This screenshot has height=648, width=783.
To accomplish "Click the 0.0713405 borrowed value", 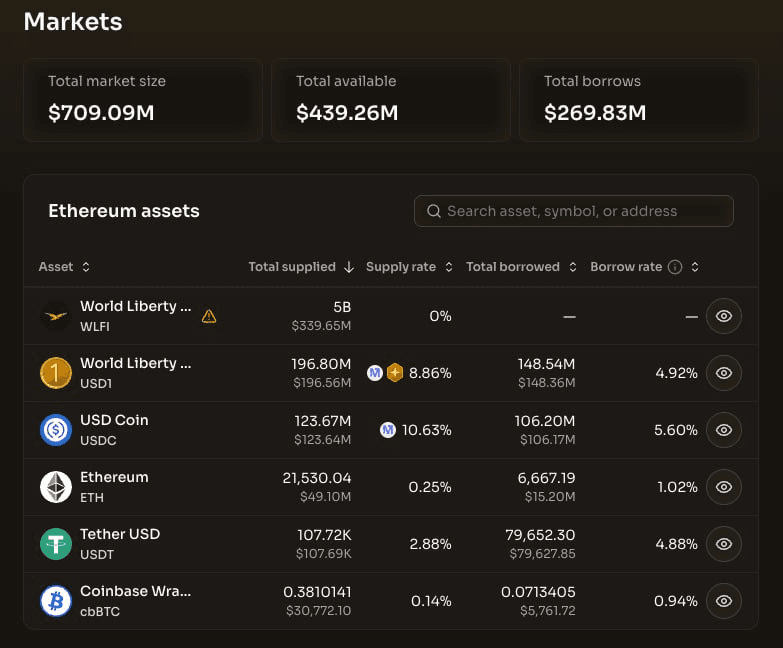I will tap(538, 592).
